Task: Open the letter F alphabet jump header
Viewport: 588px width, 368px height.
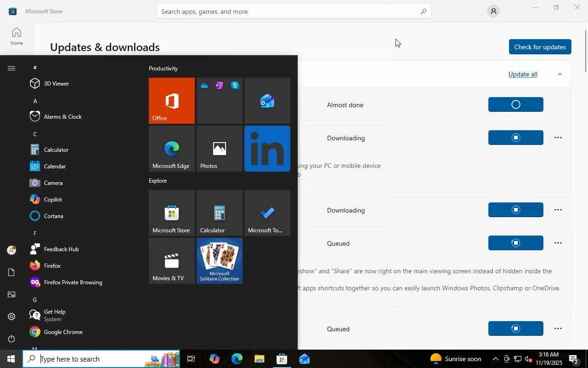Action: point(35,233)
